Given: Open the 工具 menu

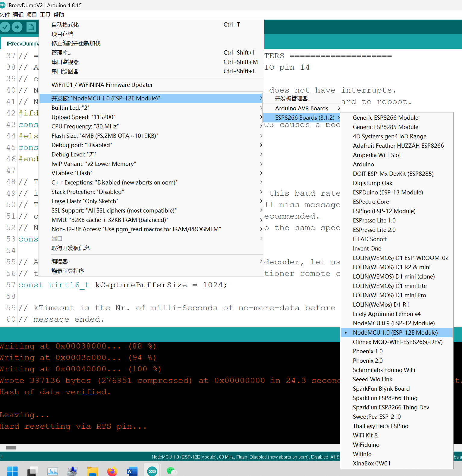Looking at the screenshot, I should tap(45, 14).
